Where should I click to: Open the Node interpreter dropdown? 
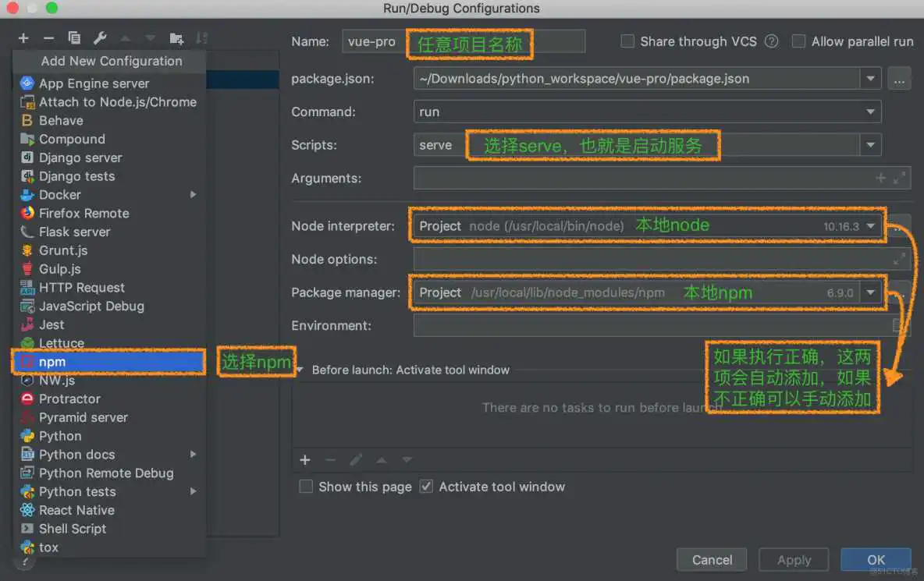pyautogui.click(x=870, y=226)
